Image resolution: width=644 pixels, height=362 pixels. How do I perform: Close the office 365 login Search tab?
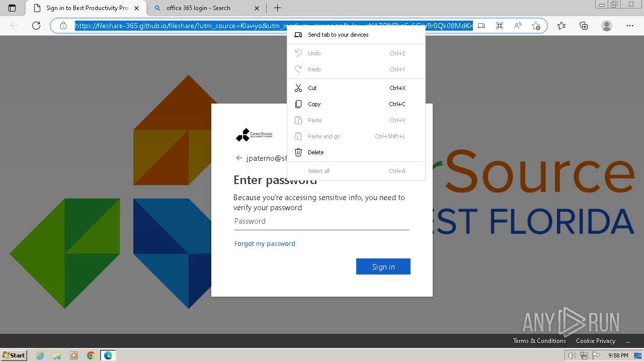[x=257, y=8]
